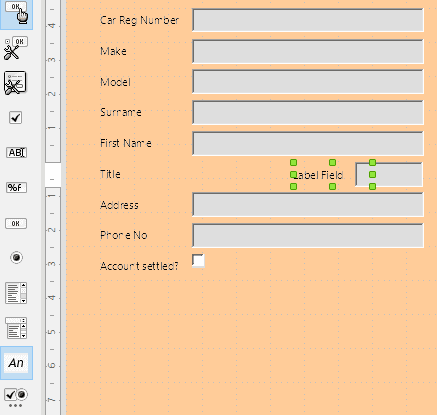Click the Make text field

point(308,51)
